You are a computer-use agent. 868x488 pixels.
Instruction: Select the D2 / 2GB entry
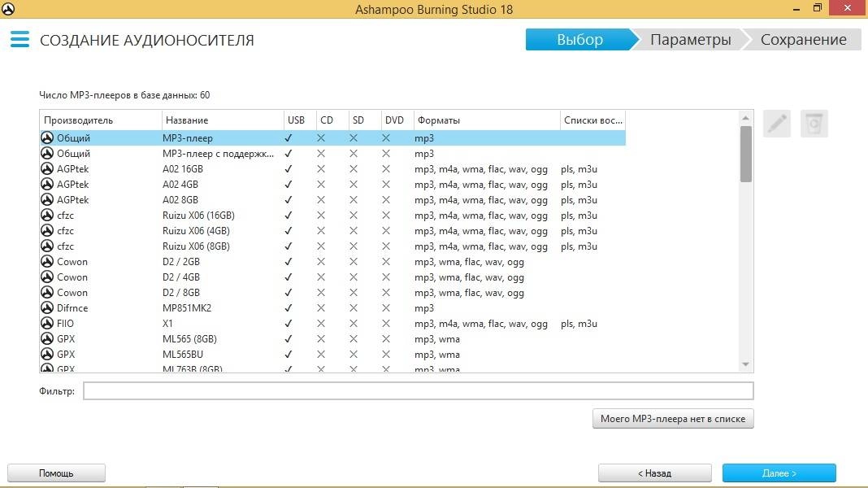(x=181, y=262)
